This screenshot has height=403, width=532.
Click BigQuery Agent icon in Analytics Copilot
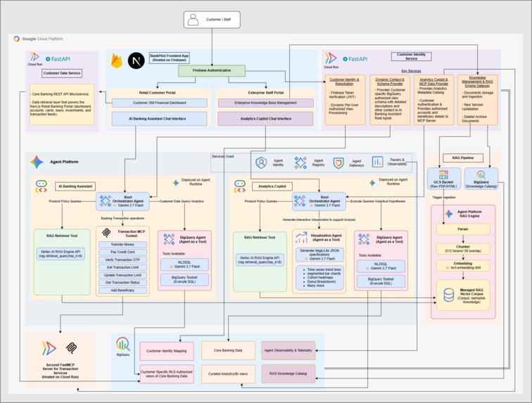[364, 239]
